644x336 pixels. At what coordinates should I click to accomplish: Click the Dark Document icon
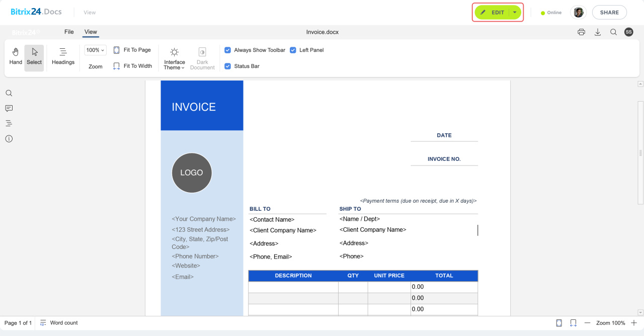[202, 52]
